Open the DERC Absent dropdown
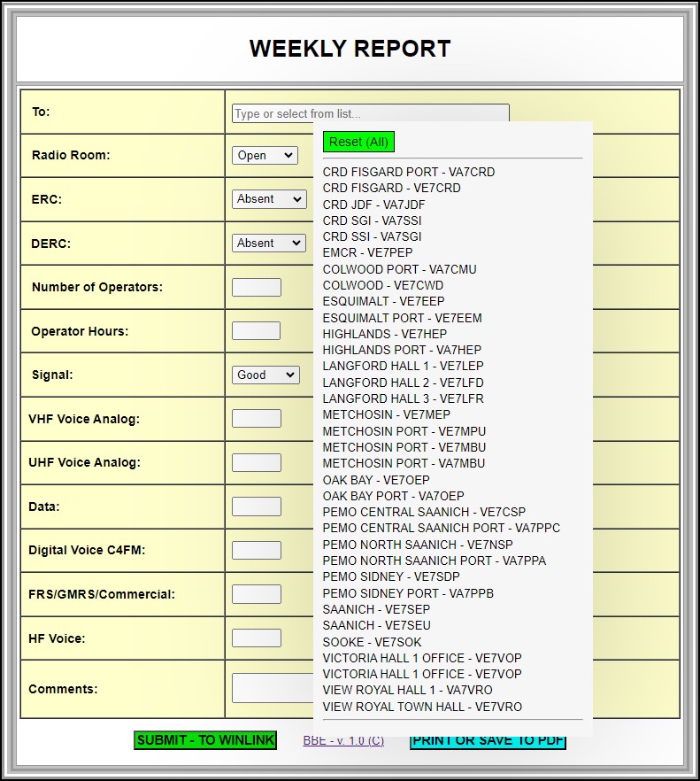Image resolution: width=700 pixels, height=781 pixels. pyautogui.click(x=269, y=243)
